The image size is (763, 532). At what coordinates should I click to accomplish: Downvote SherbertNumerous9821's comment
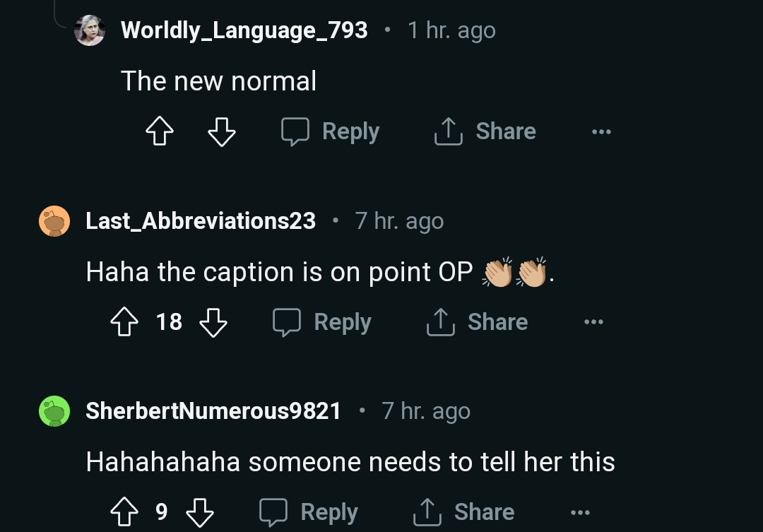(199, 512)
